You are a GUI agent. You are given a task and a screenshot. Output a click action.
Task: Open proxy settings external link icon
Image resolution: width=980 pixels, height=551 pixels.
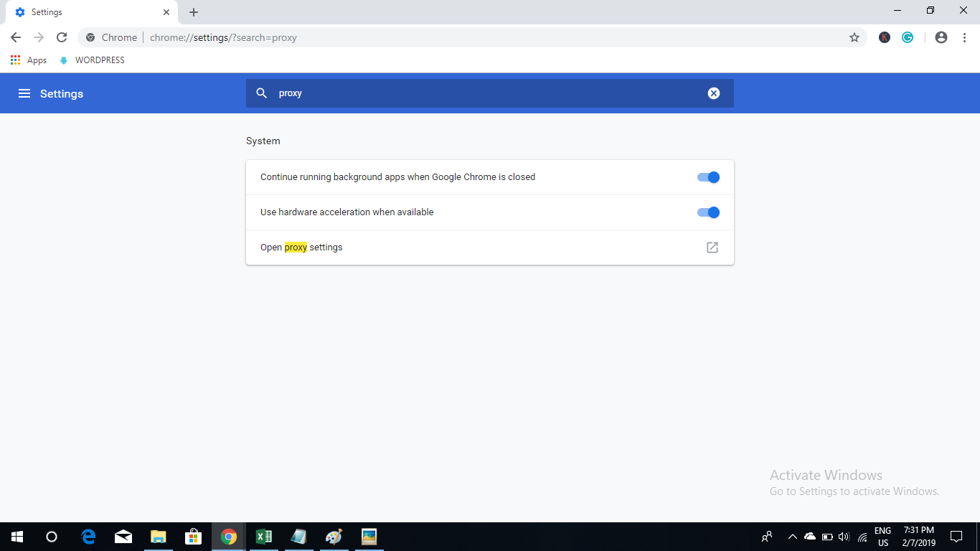coord(712,248)
